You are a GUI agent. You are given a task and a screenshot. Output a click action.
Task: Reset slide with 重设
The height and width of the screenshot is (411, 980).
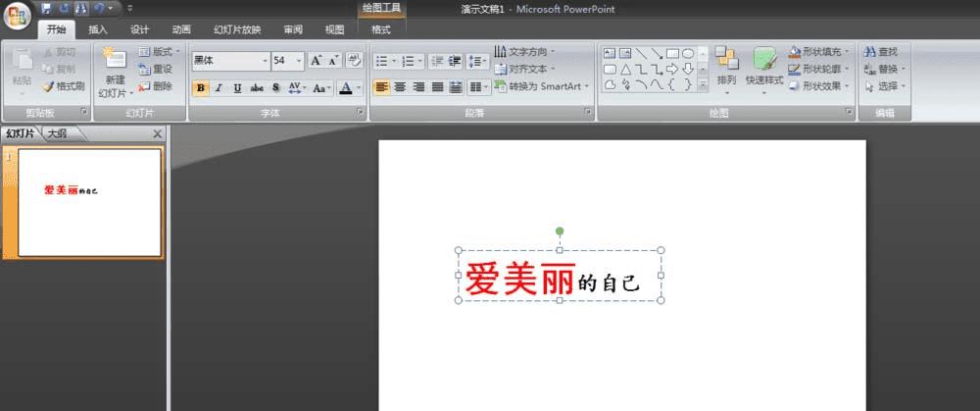click(156, 70)
